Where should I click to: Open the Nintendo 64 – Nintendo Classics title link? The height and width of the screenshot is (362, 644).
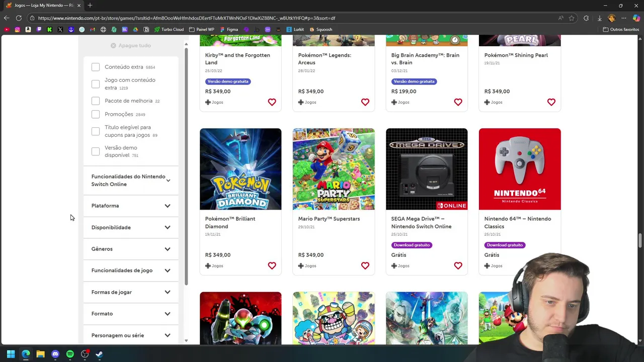(517, 222)
